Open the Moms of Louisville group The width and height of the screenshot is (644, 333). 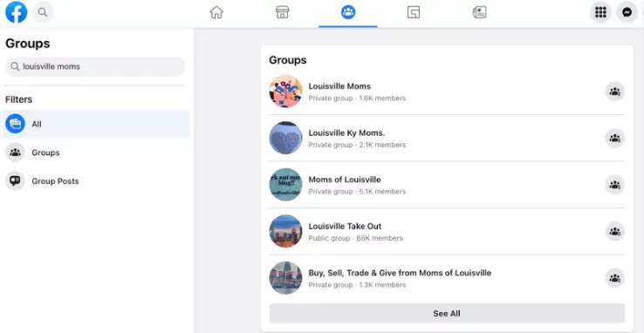pos(345,180)
